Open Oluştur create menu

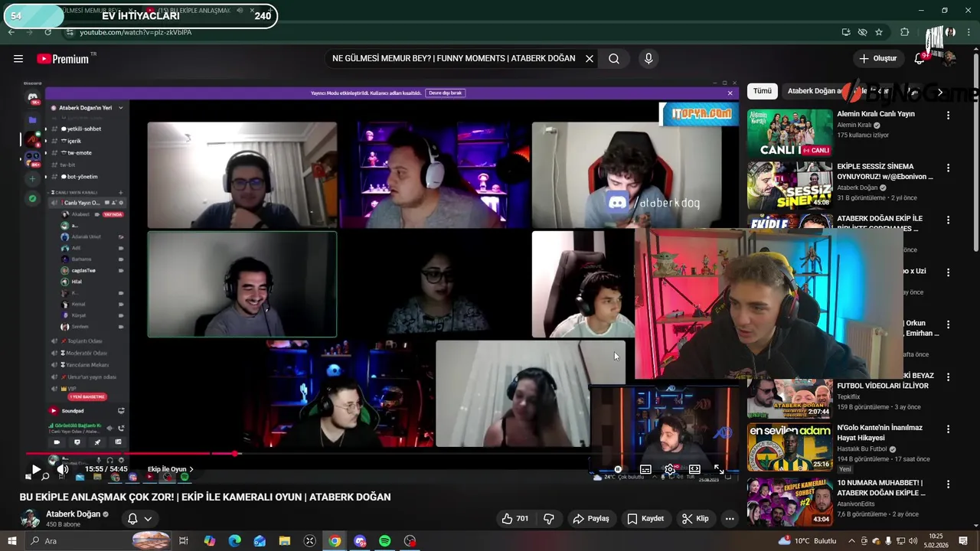[x=877, y=59]
